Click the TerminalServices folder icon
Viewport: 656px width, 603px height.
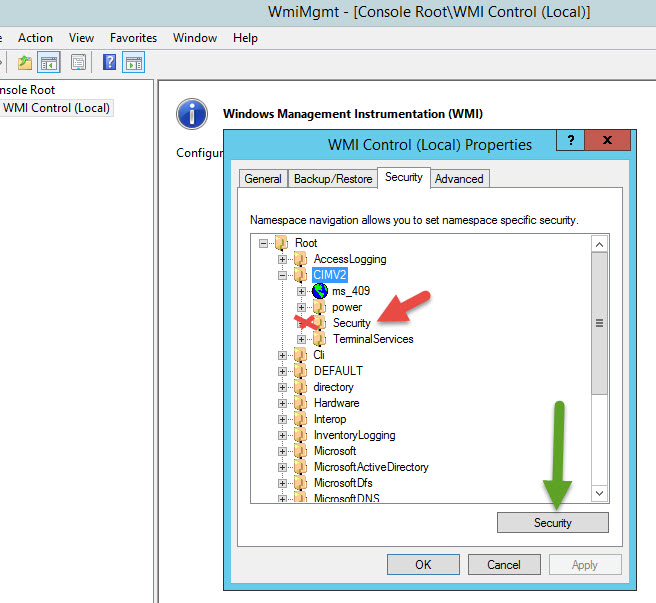pos(320,339)
